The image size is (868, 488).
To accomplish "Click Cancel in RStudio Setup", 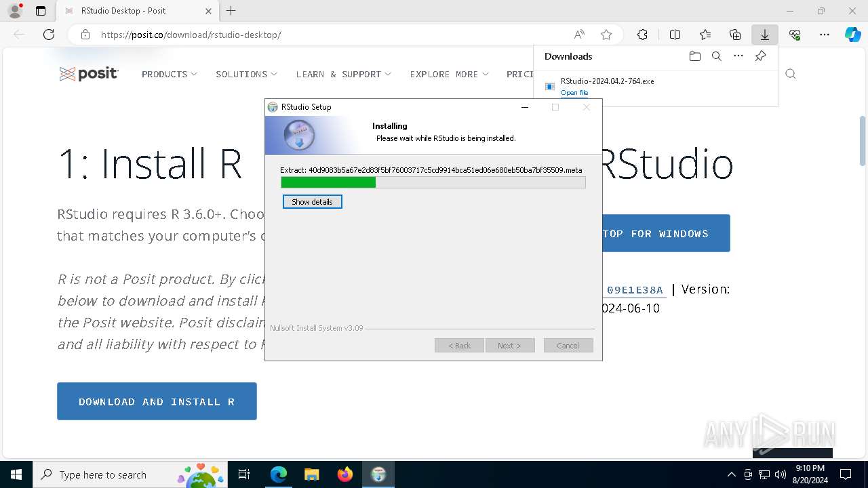I will pos(568,346).
